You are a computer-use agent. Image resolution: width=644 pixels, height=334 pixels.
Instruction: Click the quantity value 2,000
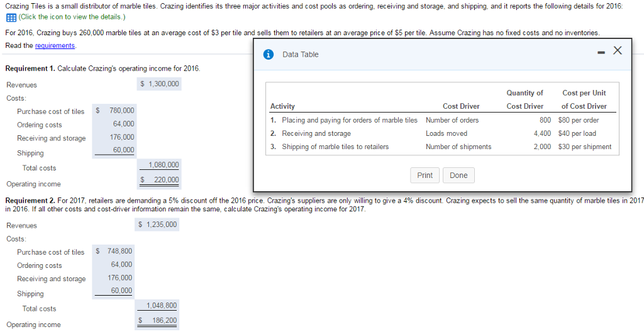(x=542, y=147)
